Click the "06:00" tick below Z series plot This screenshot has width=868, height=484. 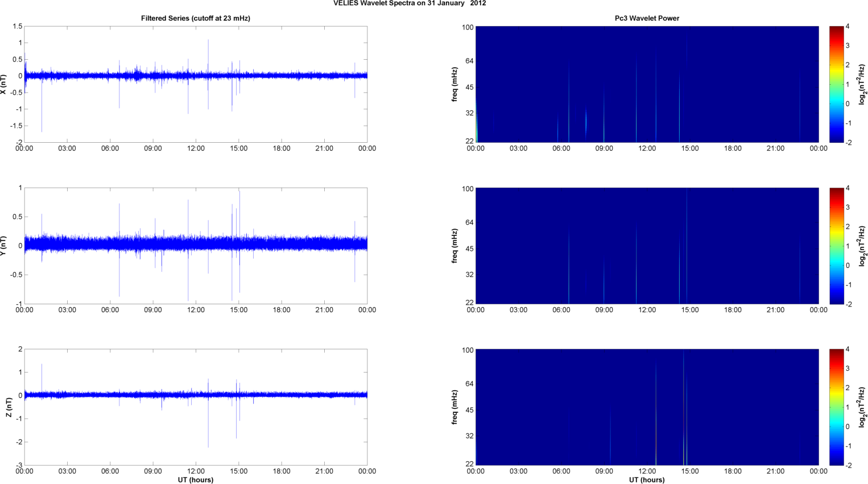click(x=110, y=471)
